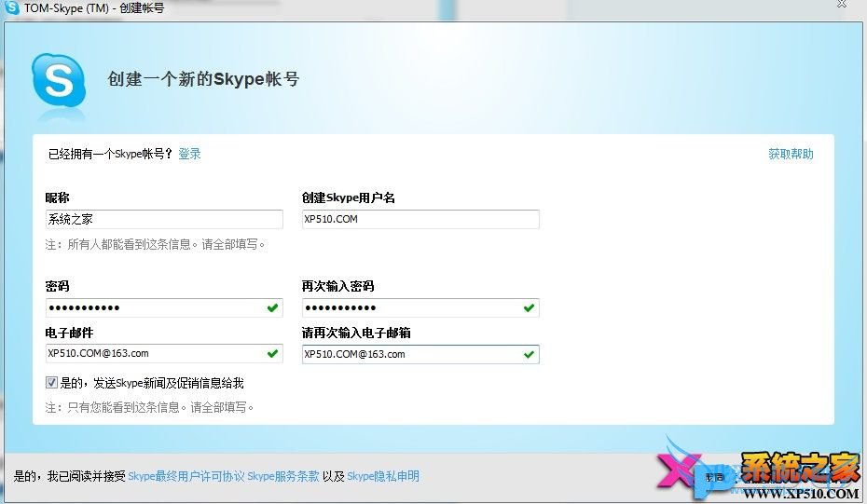Click green checkmark in email field
This screenshot has width=867, height=504.
[x=272, y=354]
